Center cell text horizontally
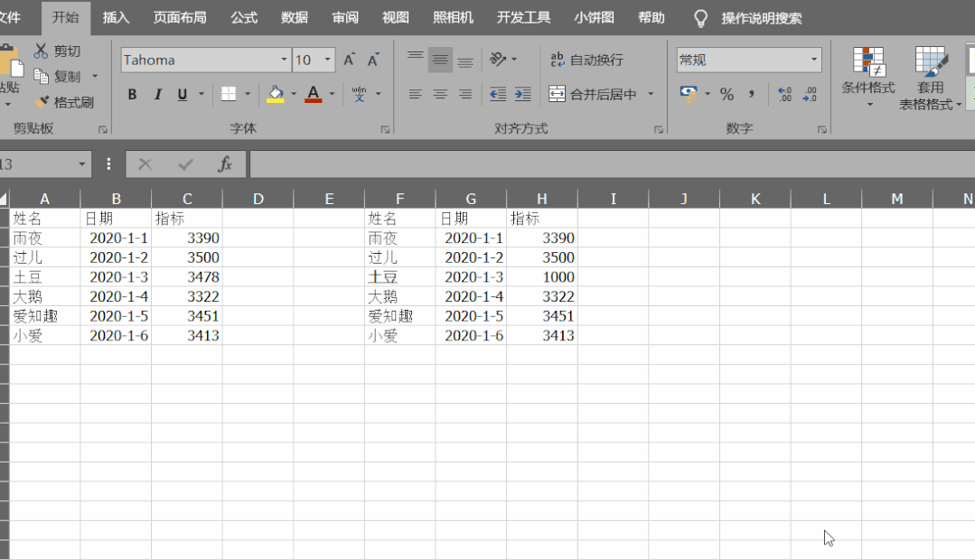The height and width of the screenshot is (560, 975). click(x=440, y=94)
